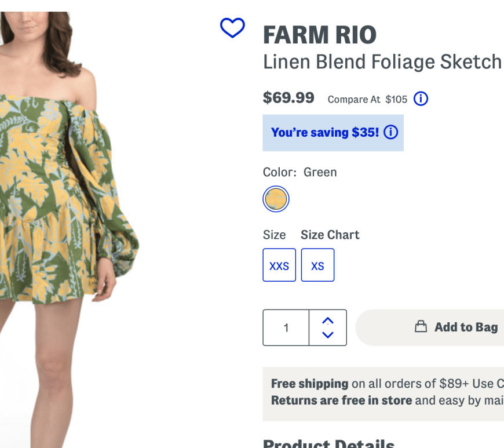Select size XXS

click(279, 265)
